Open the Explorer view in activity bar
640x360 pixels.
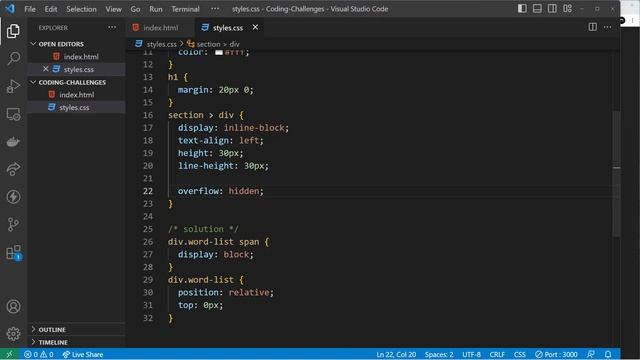13,31
